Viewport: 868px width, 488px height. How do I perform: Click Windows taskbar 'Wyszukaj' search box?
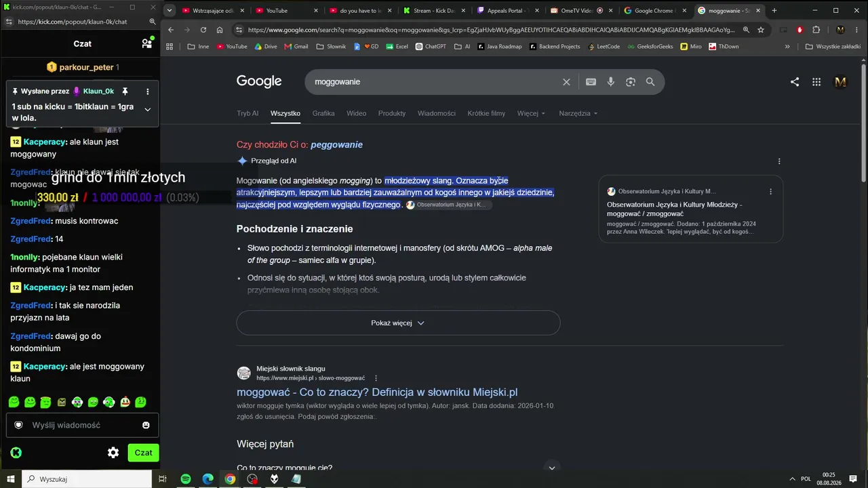pos(87,479)
